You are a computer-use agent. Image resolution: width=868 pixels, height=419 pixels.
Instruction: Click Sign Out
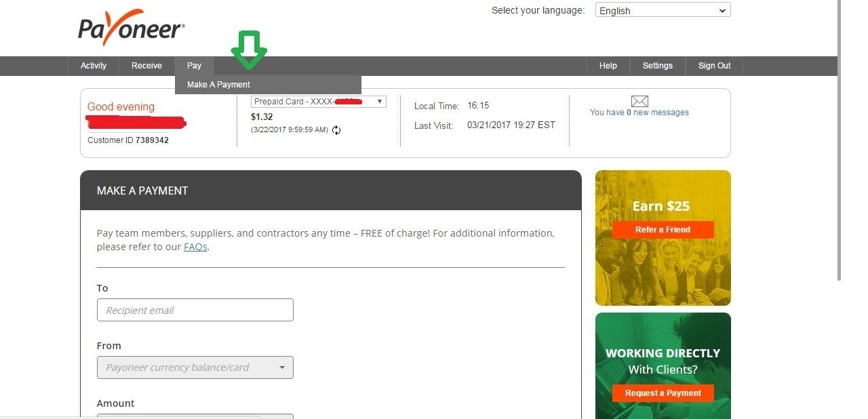(x=715, y=66)
